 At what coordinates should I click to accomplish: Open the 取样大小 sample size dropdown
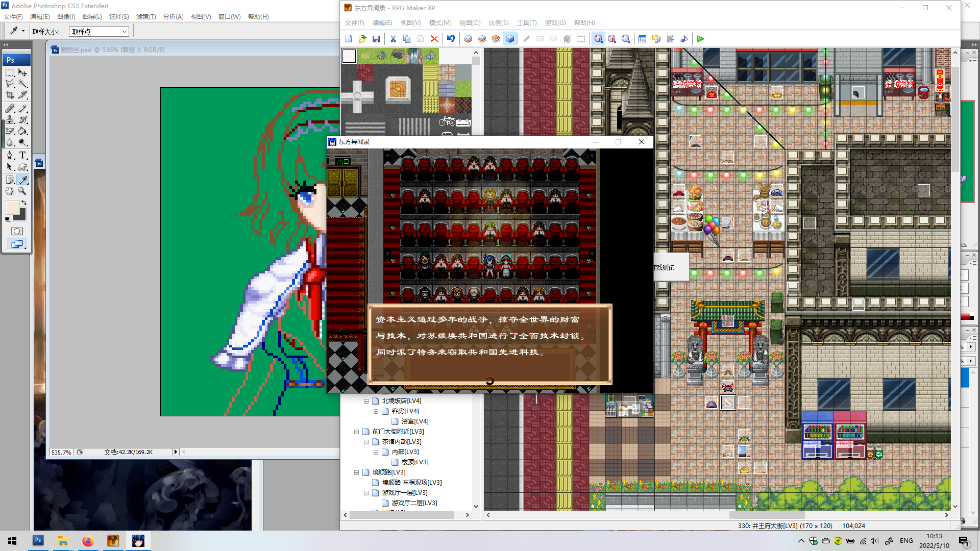[x=99, y=32]
